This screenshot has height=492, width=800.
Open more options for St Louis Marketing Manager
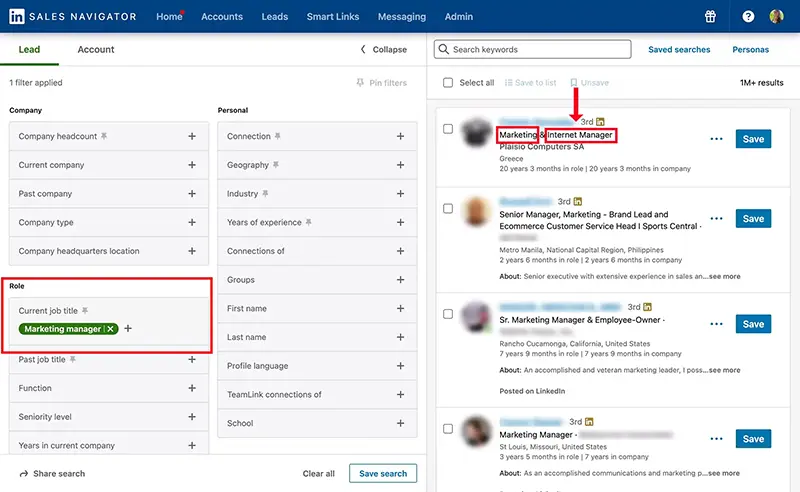pos(716,439)
